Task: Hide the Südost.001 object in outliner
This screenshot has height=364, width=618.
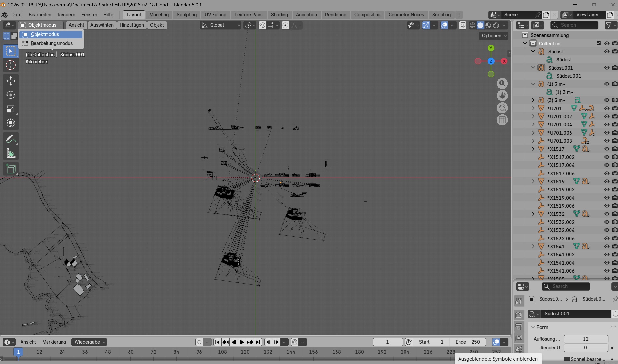Action: pyautogui.click(x=607, y=68)
